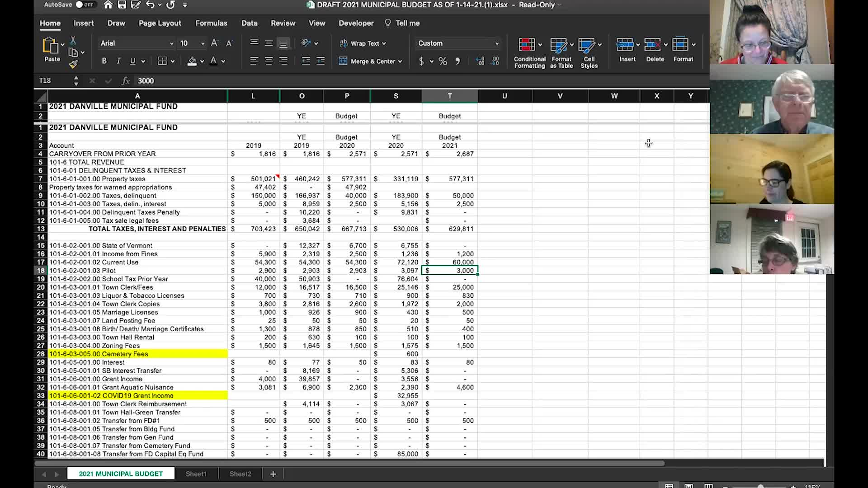The width and height of the screenshot is (868, 488).
Task: Toggle underline formatting
Action: click(x=132, y=61)
